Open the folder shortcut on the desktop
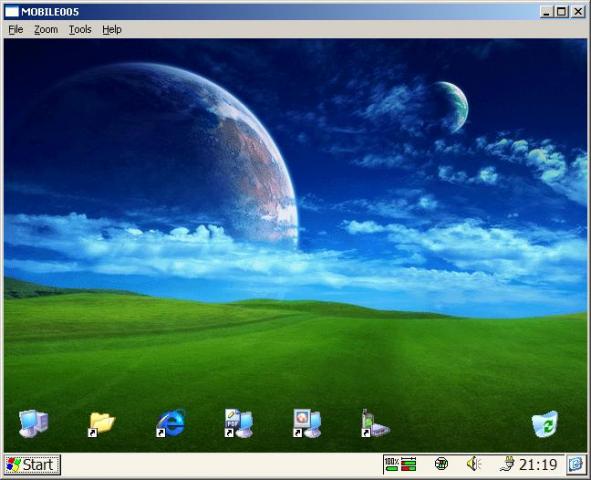Image resolution: width=591 pixels, height=480 pixels. 101,424
